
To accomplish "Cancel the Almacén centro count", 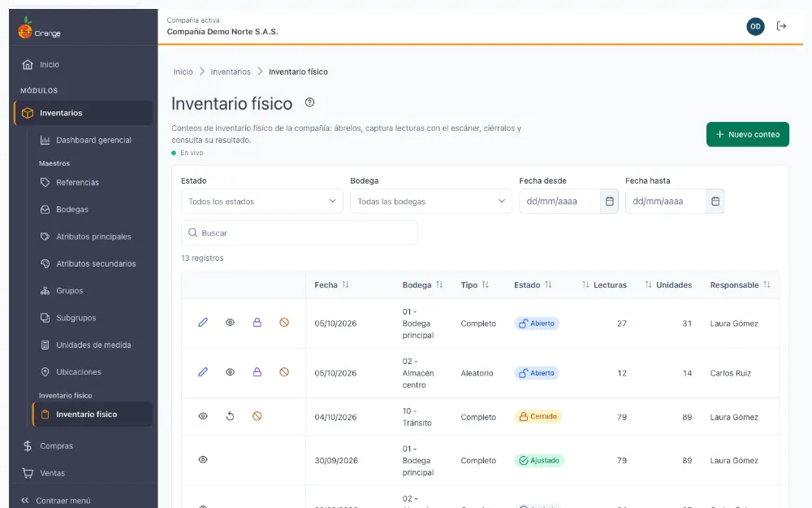I will (283, 372).
